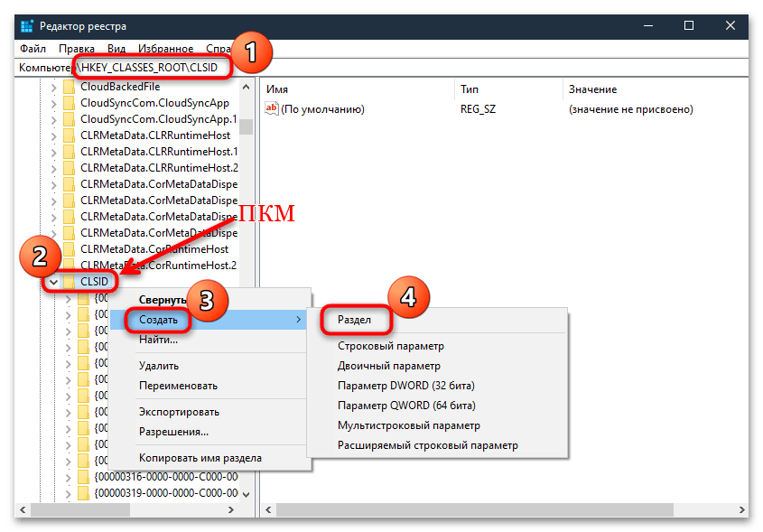Open the Вид menu
Viewport: 763px width, 532px height.
[116, 49]
